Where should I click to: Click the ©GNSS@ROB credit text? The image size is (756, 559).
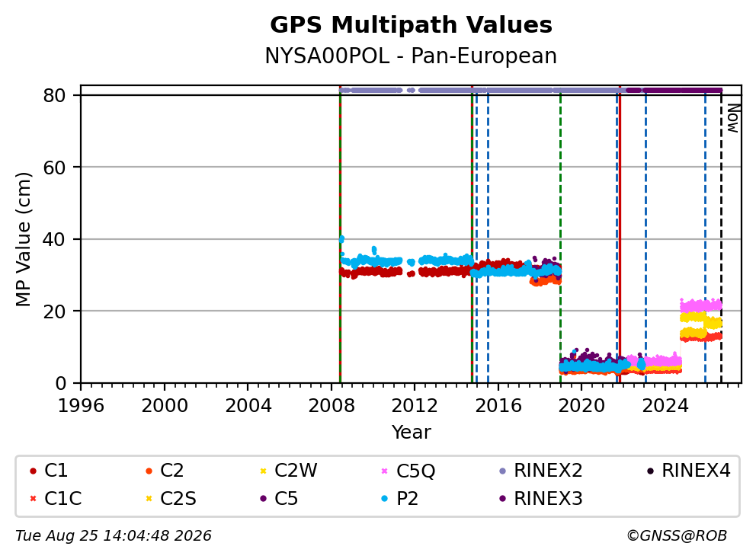[677, 536]
